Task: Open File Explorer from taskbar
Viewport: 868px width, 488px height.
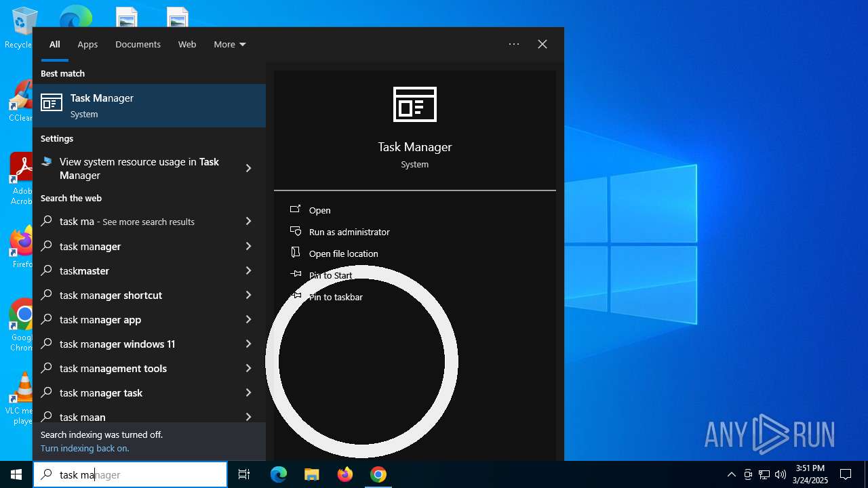Action: click(x=312, y=474)
